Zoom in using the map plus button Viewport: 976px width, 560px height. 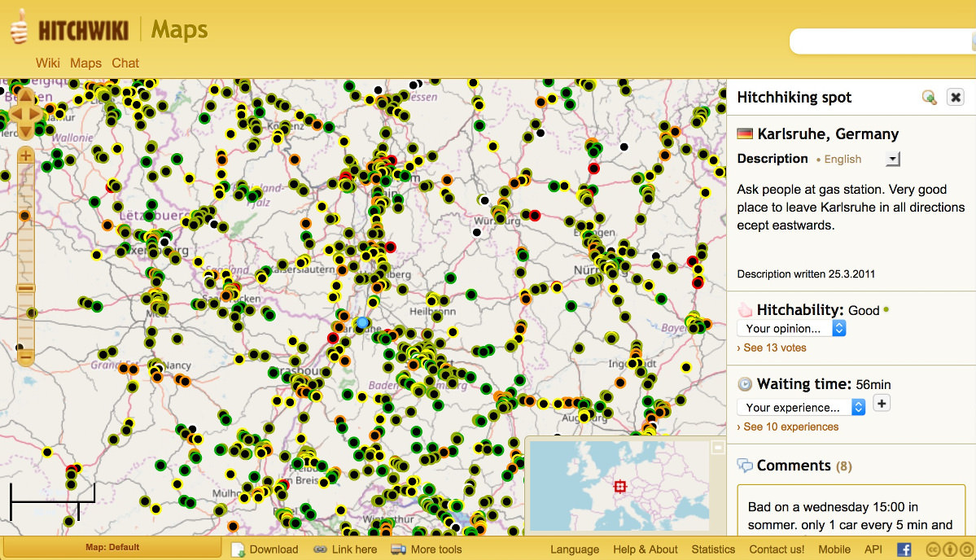tap(26, 155)
